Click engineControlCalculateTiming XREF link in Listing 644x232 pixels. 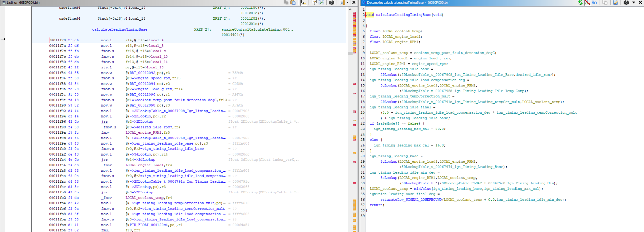[x=257, y=29]
